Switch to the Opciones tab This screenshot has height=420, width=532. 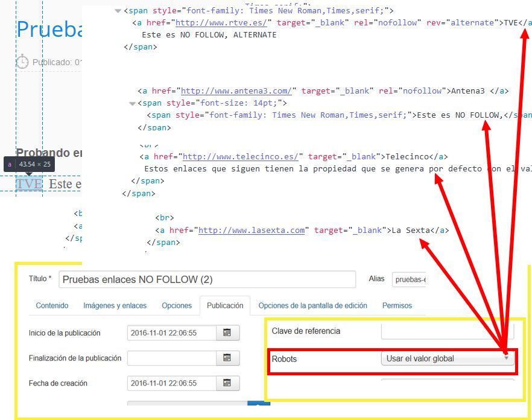[x=177, y=305]
